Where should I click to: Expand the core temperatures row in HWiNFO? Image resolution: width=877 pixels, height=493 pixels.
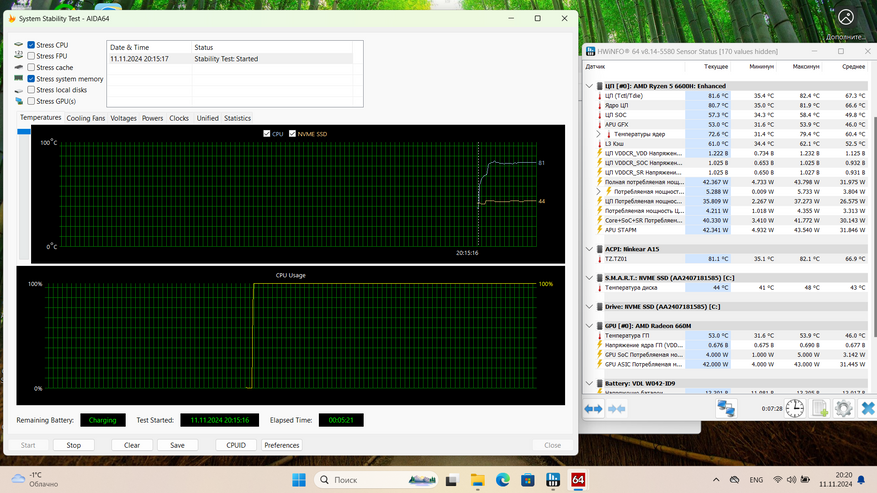click(598, 134)
